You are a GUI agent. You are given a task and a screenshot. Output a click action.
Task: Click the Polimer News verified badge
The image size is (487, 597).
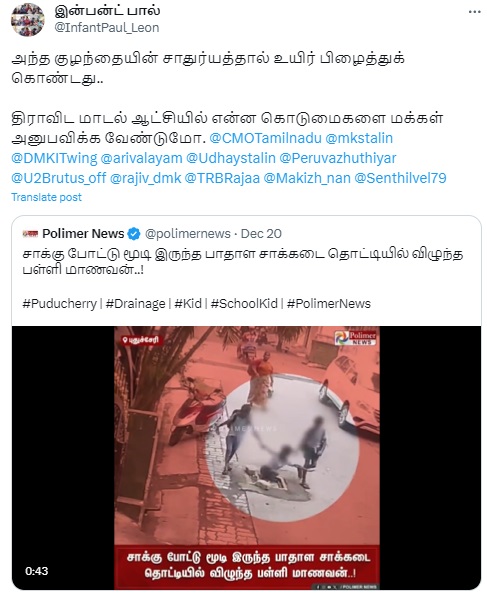click(134, 234)
